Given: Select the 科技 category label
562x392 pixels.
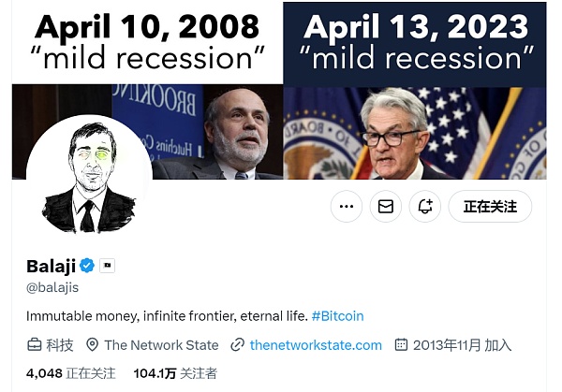Looking at the screenshot, I should point(60,345).
